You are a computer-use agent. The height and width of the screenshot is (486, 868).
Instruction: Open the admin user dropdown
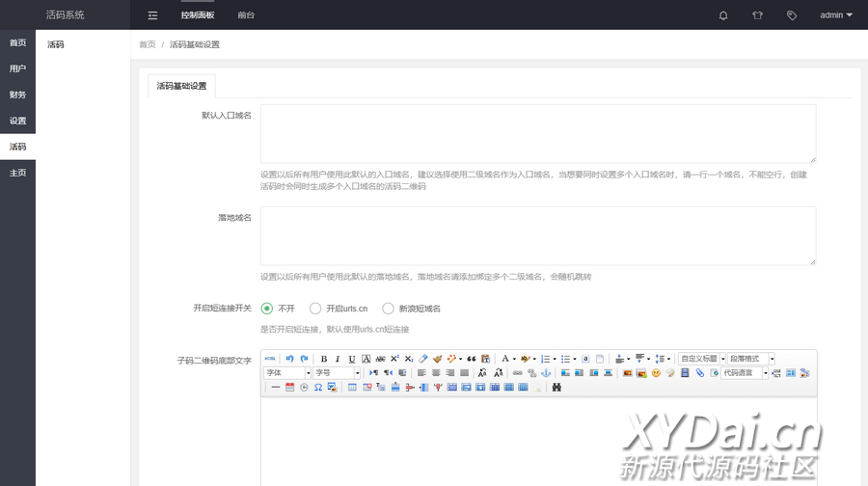click(x=835, y=15)
